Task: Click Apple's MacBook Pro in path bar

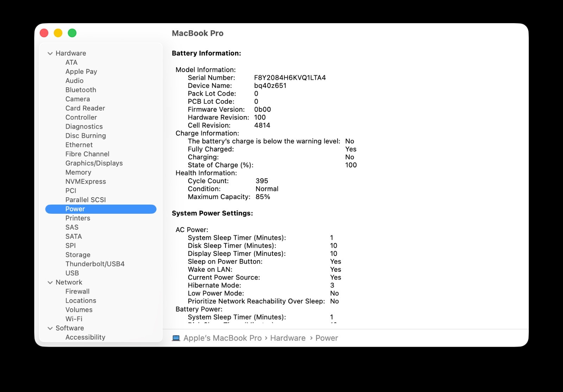Action: 222,338
